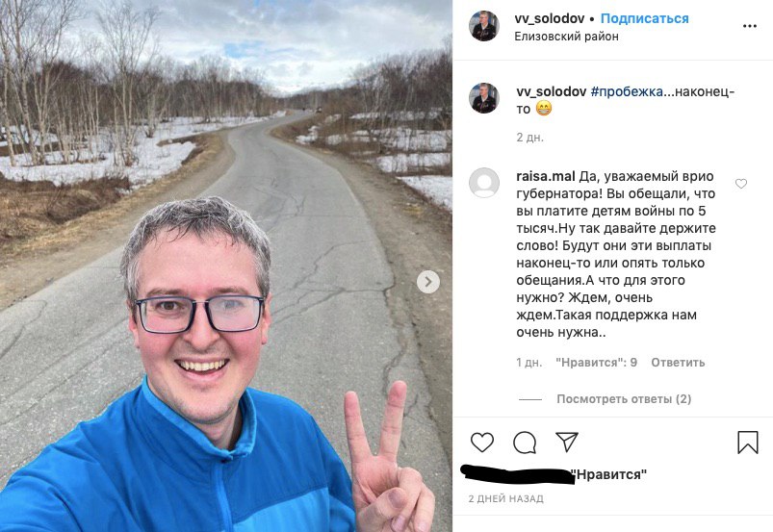Open the #пробежка hashtag
Image resolution: width=773 pixels, height=532 pixels.
(627, 91)
